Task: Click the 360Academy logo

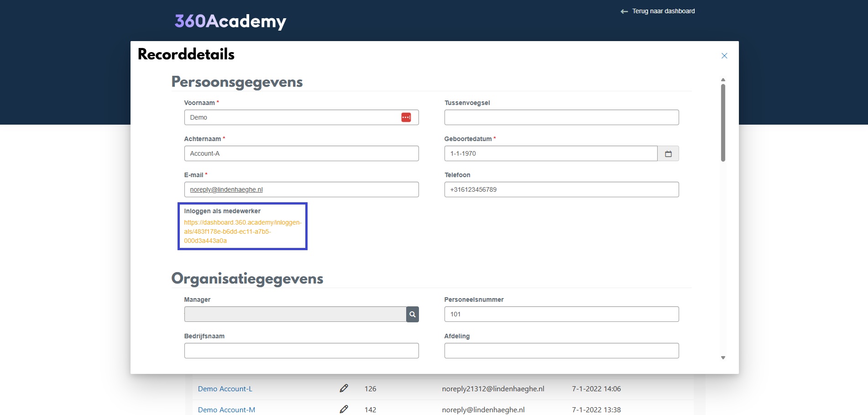Action: [230, 21]
